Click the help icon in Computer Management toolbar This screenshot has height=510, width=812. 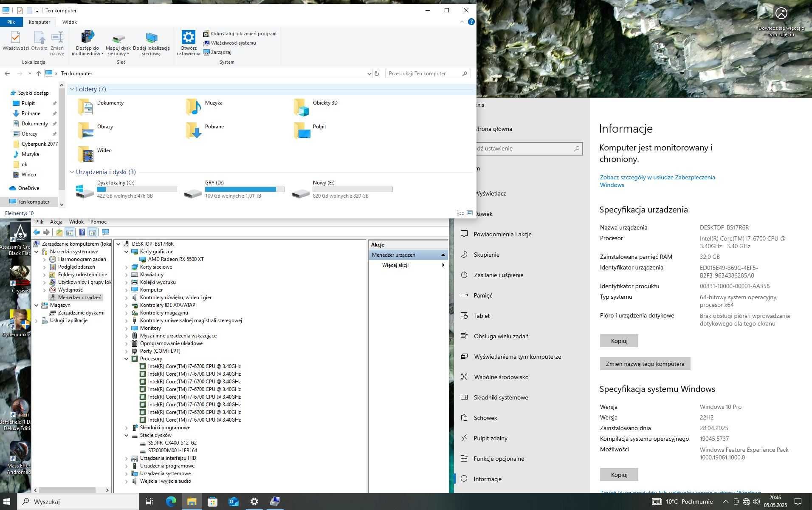pos(82,232)
